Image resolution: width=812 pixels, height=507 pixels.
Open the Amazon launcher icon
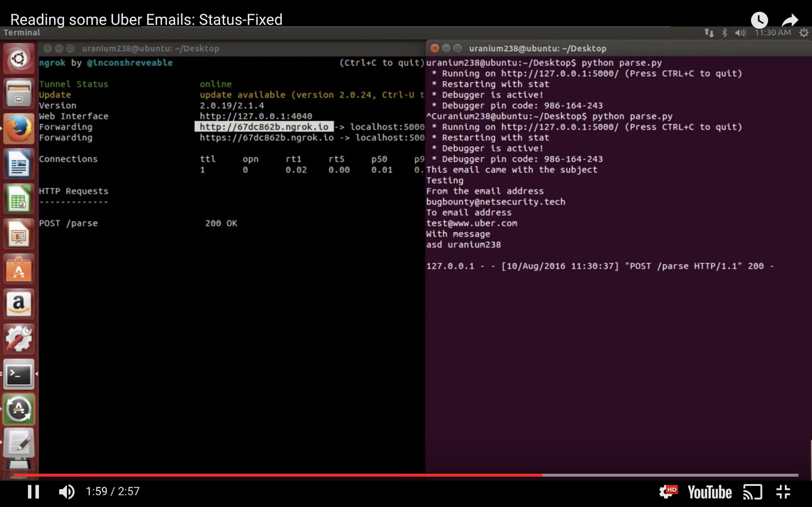pos(18,304)
